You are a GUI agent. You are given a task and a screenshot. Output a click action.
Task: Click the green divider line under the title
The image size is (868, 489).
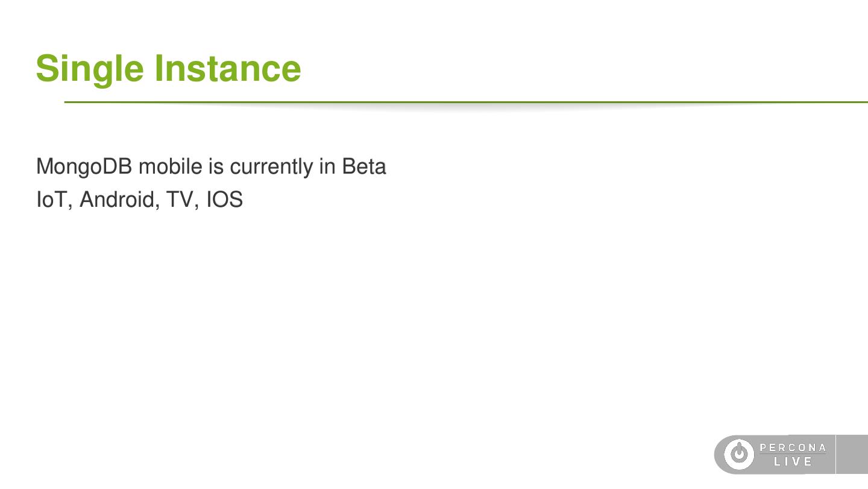[464, 103]
